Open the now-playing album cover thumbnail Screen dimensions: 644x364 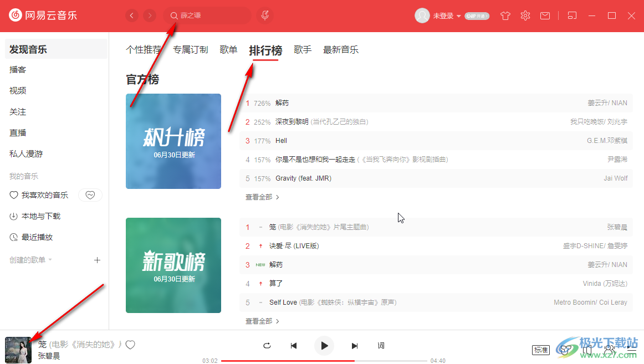pos(18,350)
